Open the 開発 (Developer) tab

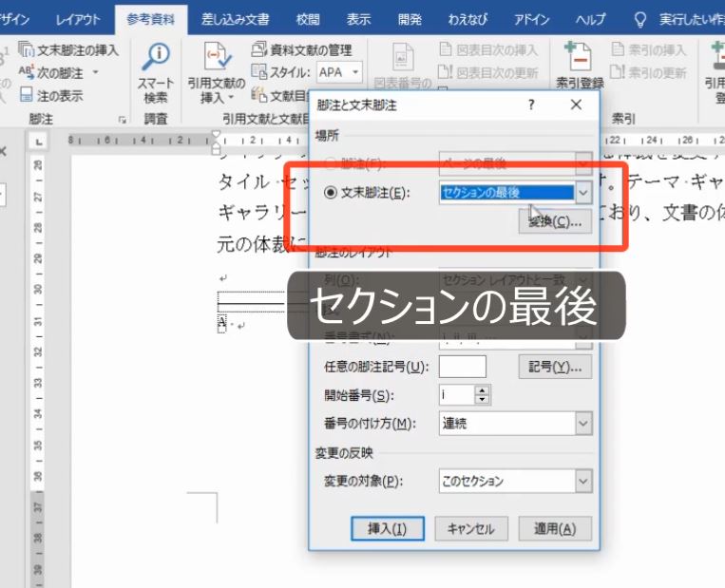point(410,19)
